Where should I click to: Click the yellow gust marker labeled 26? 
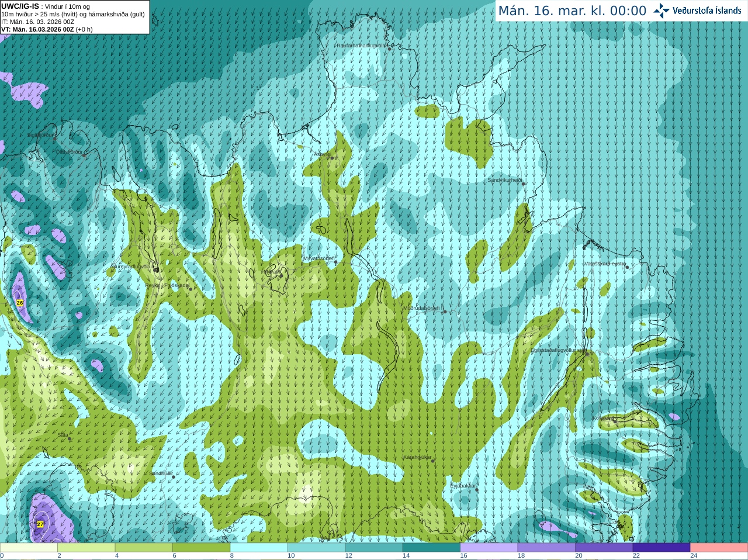click(x=20, y=303)
